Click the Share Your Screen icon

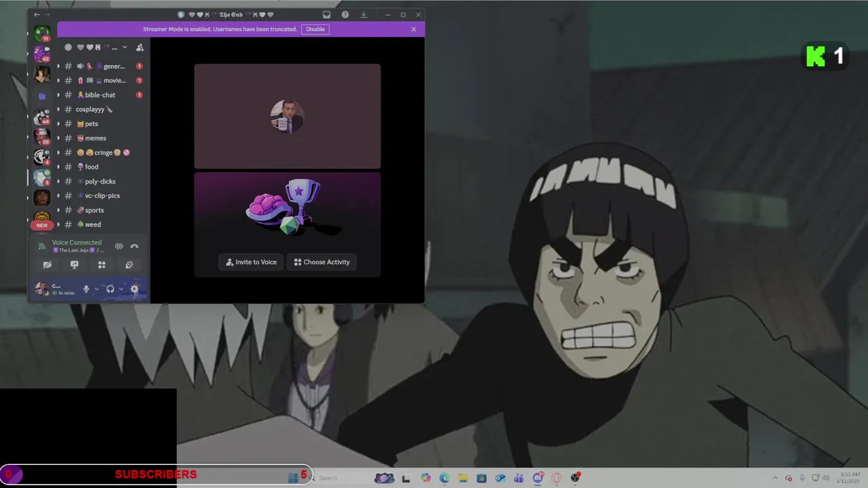(74, 264)
